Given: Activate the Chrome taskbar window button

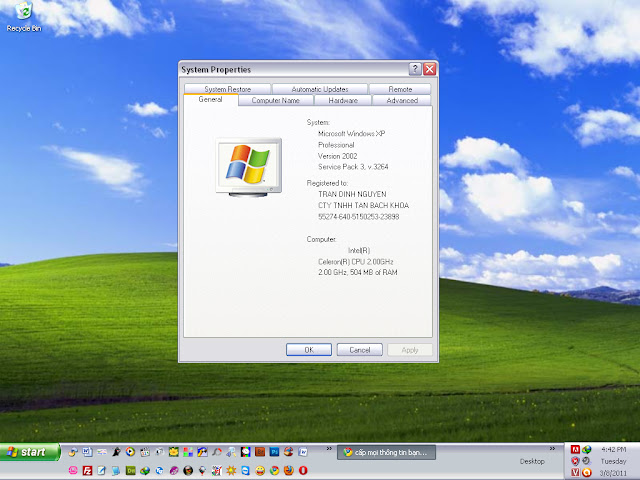Looking at the screenshot, I should click(x=386, y=452).
